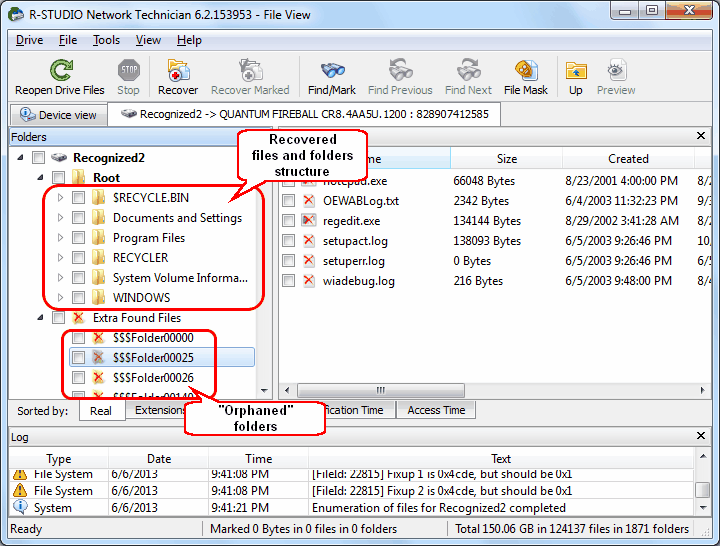
Task: Check the RECYCLER folder checkbox
Action: click(79, 258)
